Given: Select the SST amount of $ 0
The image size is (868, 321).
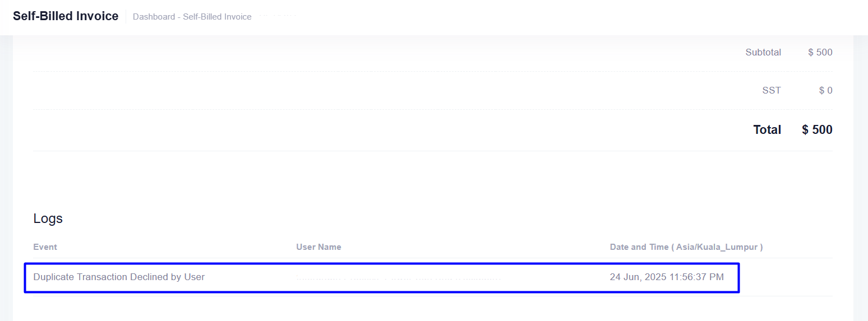Looking at the screenshot, I should tap(825, 90).
